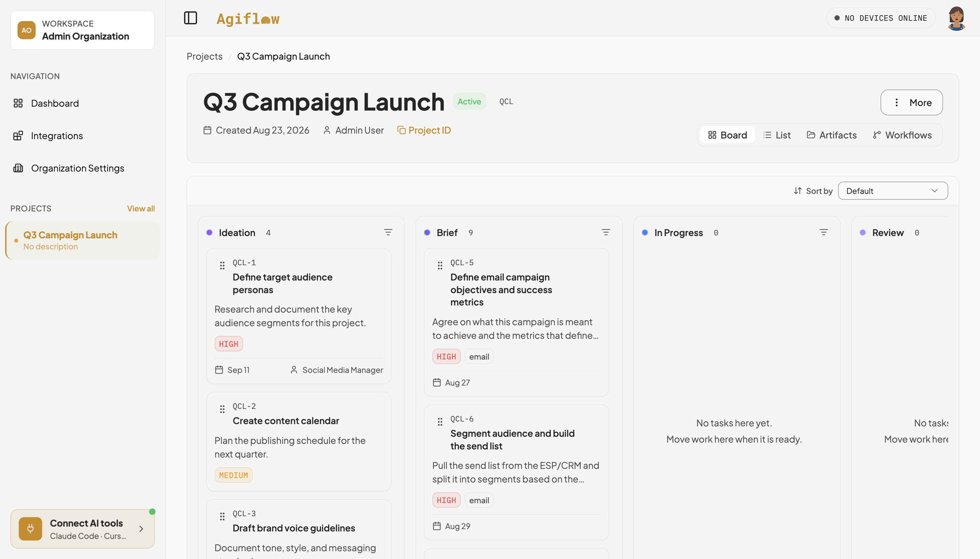Grab the drag handle on QCL-6
The image size is (980, 559).
[440, 422]
